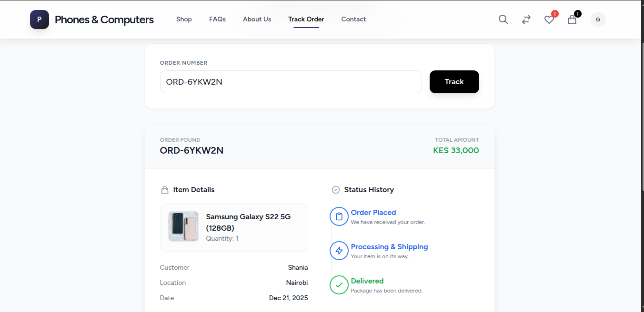Screen dimensions: 644x312
Task: Go to the FAQs page
Action: pos(217,19)
